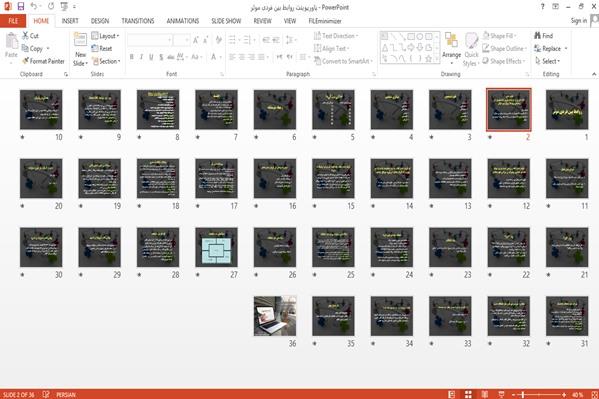Toggle Align Left paragraph alignment

tap(232, 57)
